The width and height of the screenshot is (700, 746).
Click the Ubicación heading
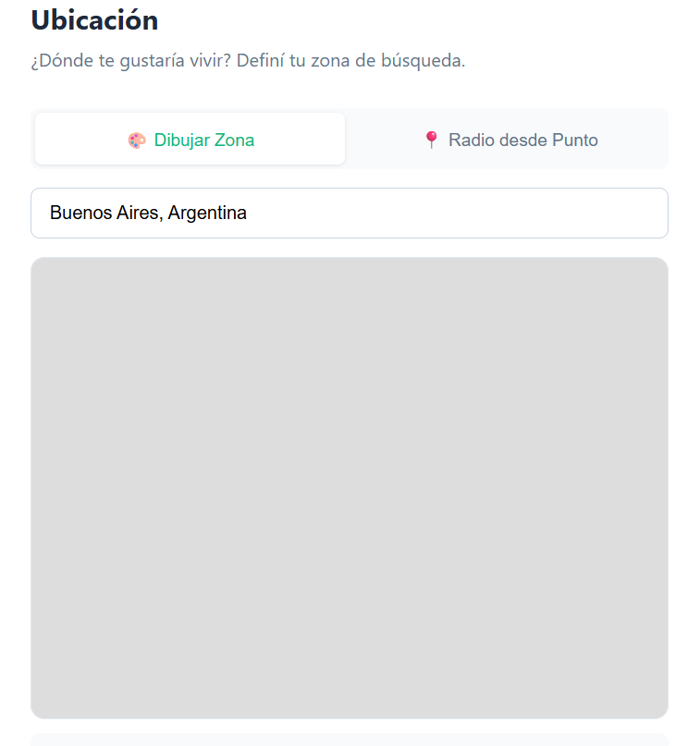[94, 20]
